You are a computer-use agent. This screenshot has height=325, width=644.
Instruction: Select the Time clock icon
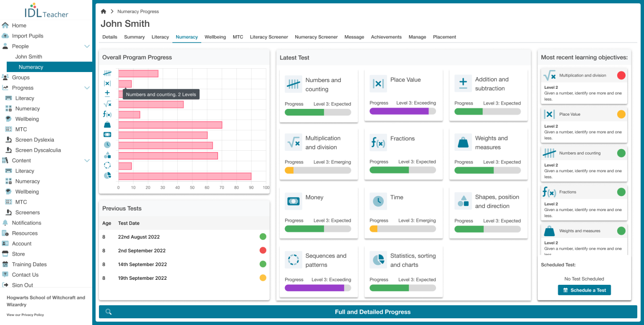[378, 201]
